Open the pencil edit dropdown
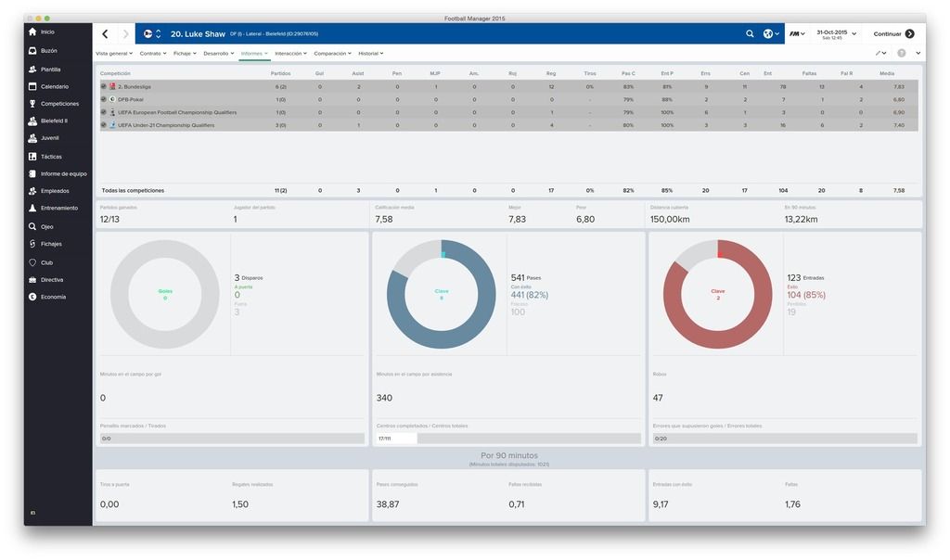Image resolution: width=950 pixels, height=560 pixels. point(880,53)
